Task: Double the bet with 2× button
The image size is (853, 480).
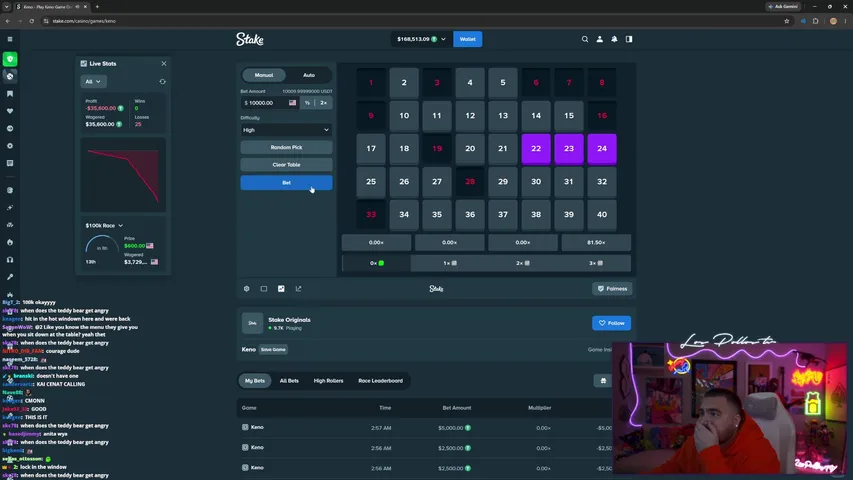Action: [x=323, y=103]
